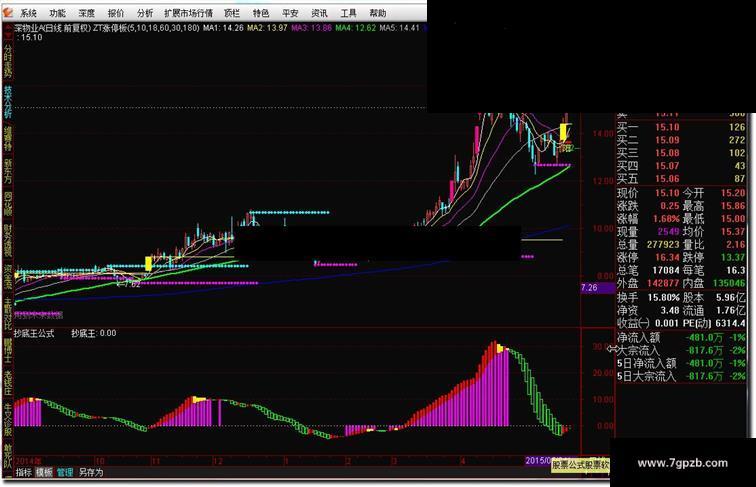Click the splitter arrow beside the indicator pane
This screenshot has width=756, height=487.
click(613, 348)
